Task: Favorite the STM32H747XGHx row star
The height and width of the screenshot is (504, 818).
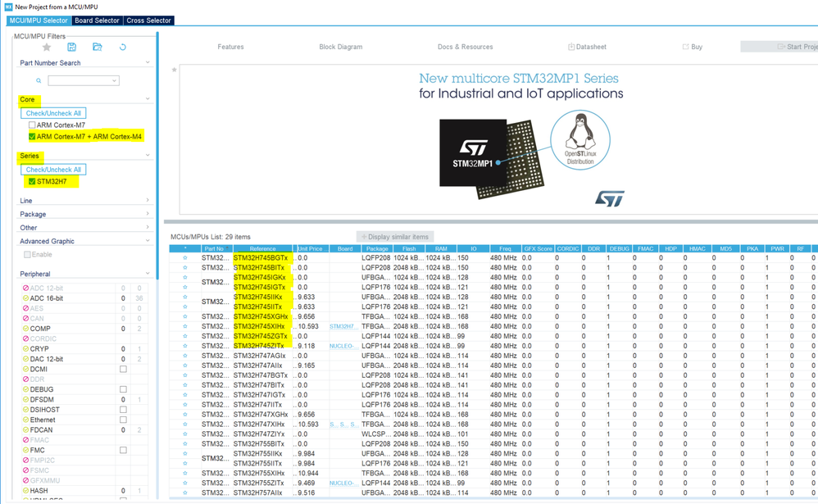Action: [184, 415]
